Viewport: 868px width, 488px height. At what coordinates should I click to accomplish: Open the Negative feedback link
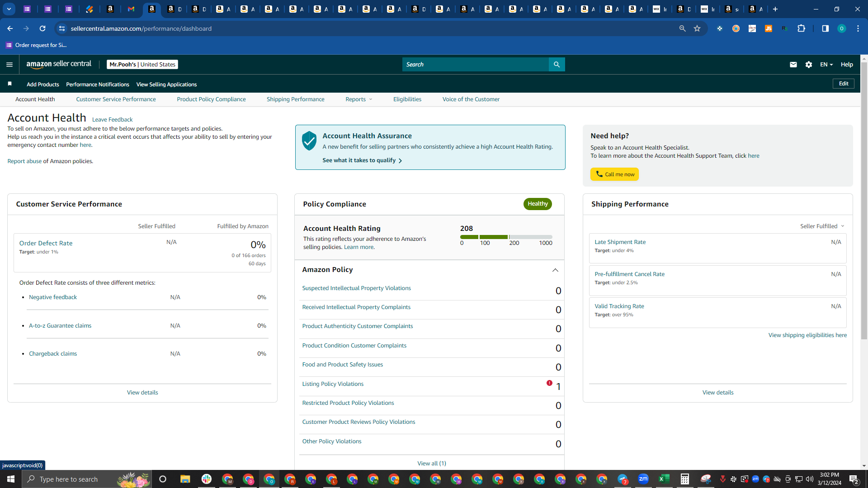(53, 297)
